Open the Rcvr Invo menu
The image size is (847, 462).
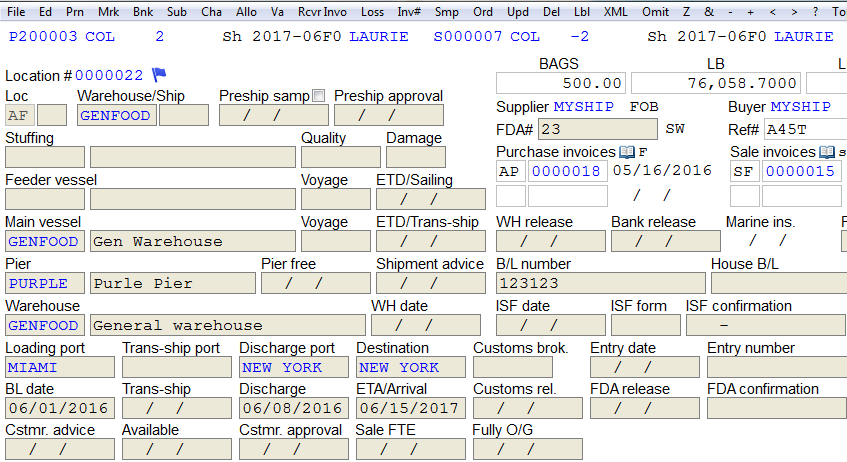point(322,11)
